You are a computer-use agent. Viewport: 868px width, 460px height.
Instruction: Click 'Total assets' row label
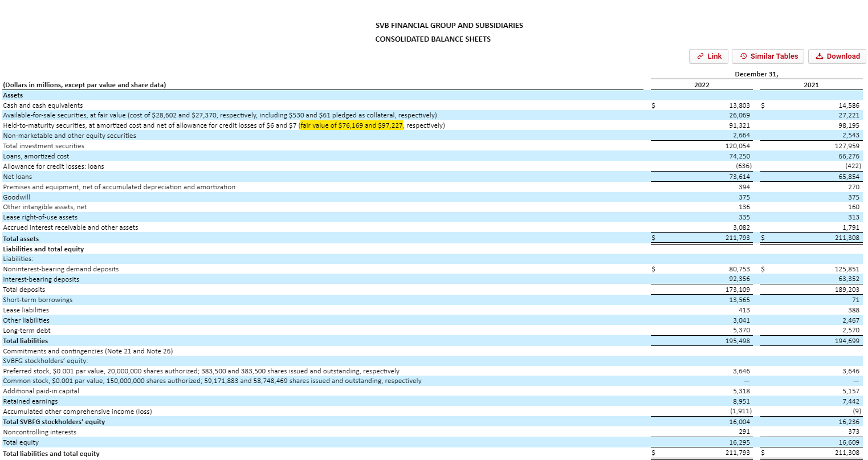[21, 239]
